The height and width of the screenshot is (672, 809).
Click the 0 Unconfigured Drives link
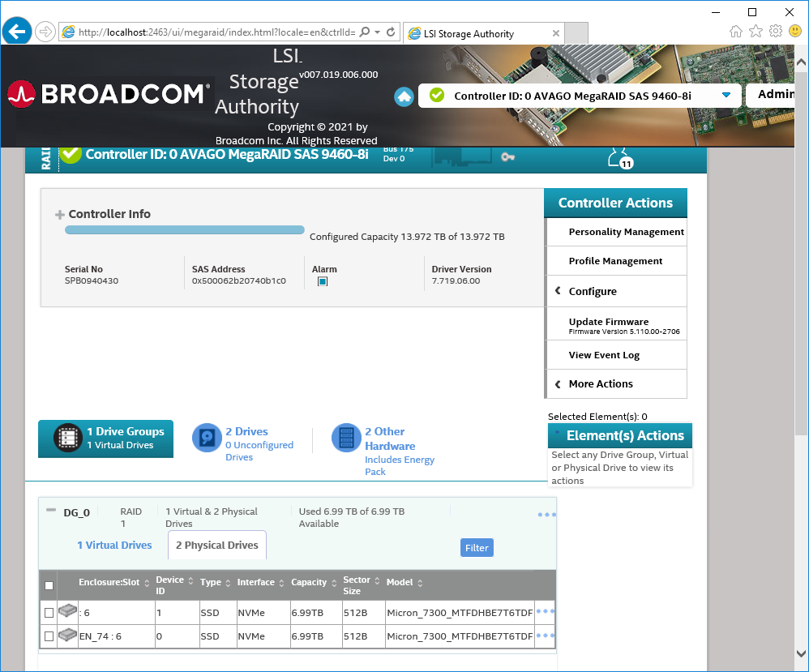(259, 451)
